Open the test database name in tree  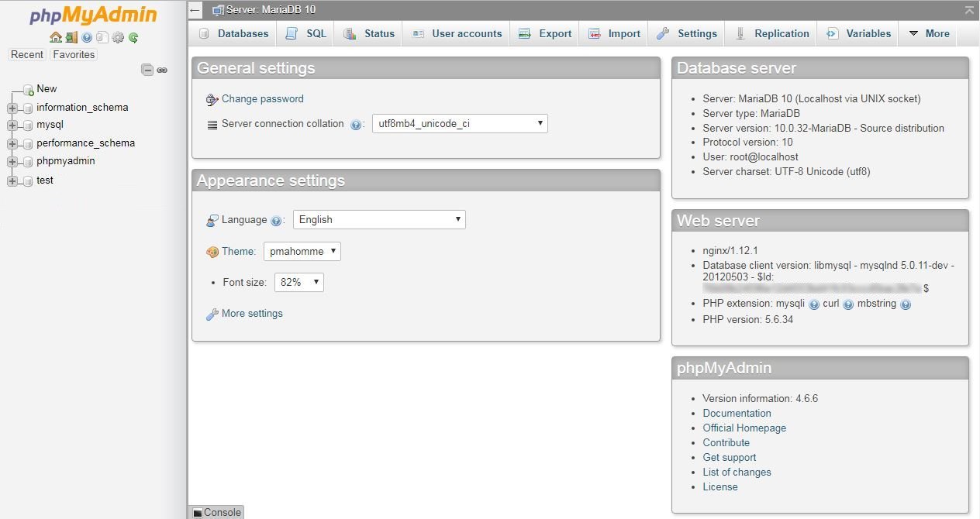tap(45, 180)
